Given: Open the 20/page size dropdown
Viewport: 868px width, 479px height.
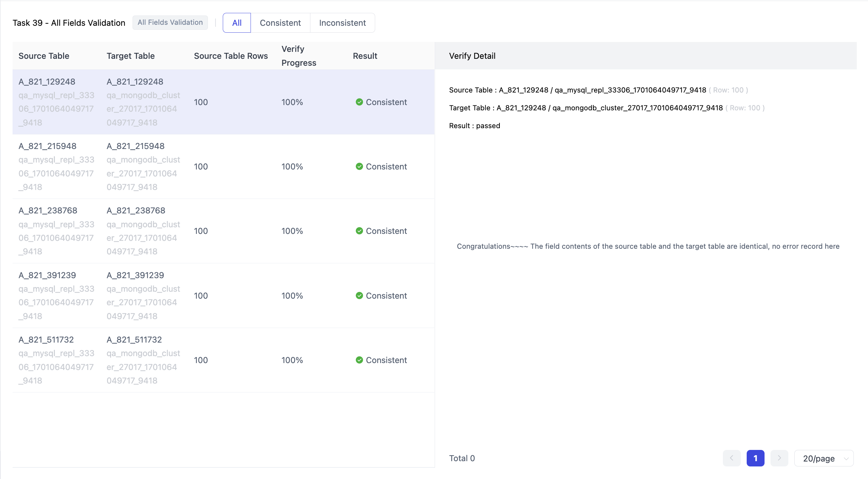Looking at the screenshot, I should (x=823, y=458).
